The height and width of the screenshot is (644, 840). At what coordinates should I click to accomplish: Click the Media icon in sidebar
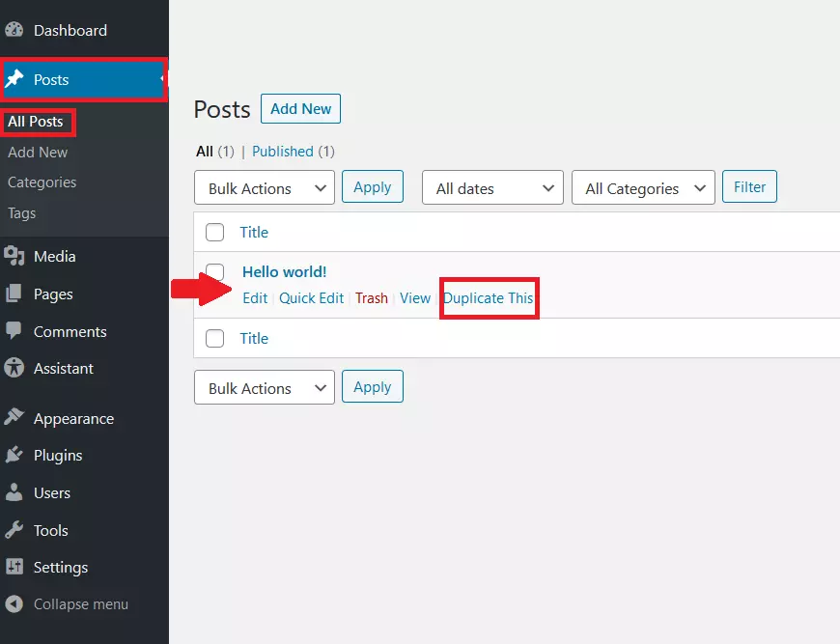(x=14, y=256)
